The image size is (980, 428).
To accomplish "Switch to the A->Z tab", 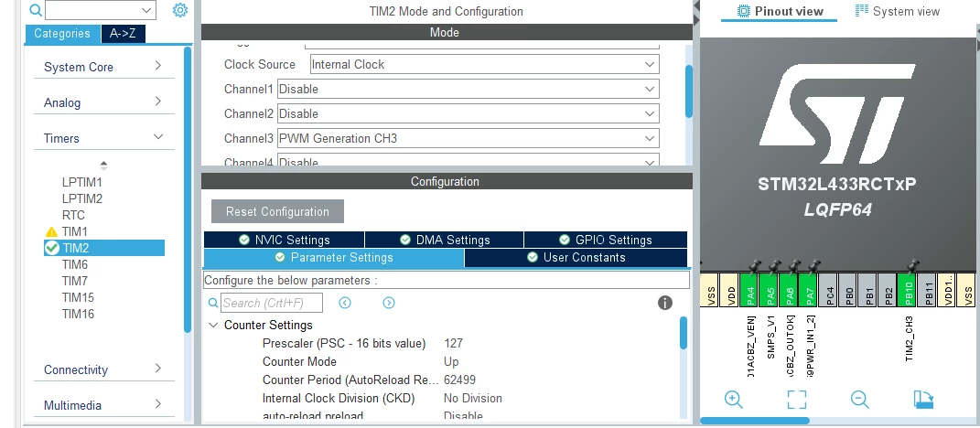I will pyautogui.click(x=124, y=34).
